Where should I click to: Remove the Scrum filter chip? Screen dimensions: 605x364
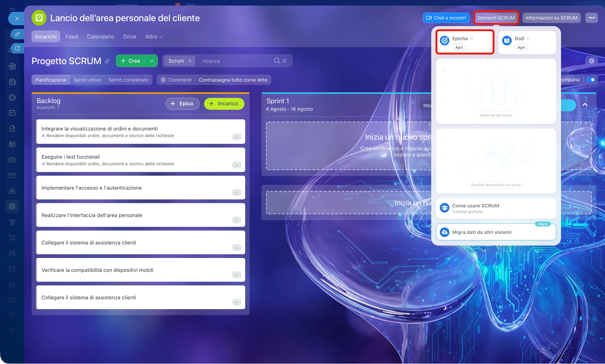tap(190, 61)
